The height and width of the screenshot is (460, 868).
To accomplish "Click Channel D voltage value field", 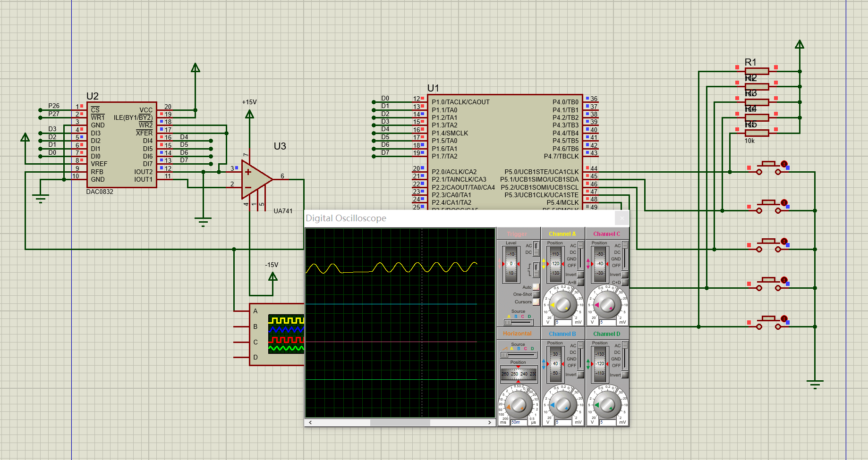I will (607, 422).
